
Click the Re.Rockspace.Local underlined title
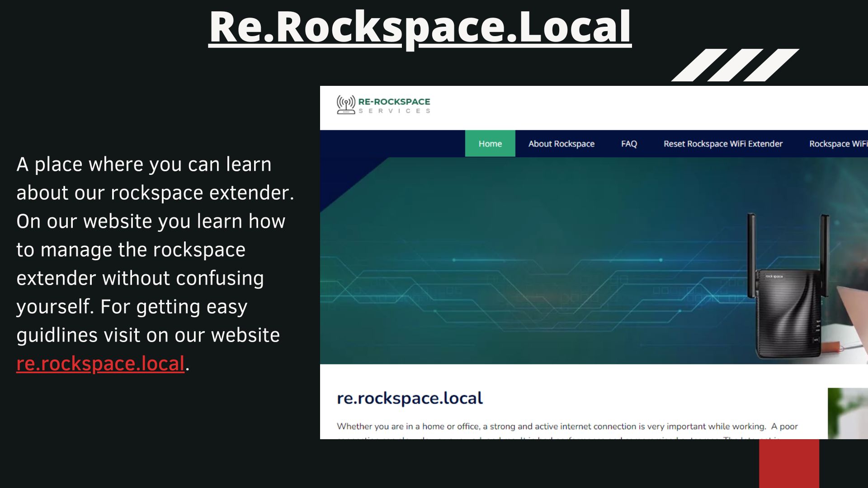point(420,27)
